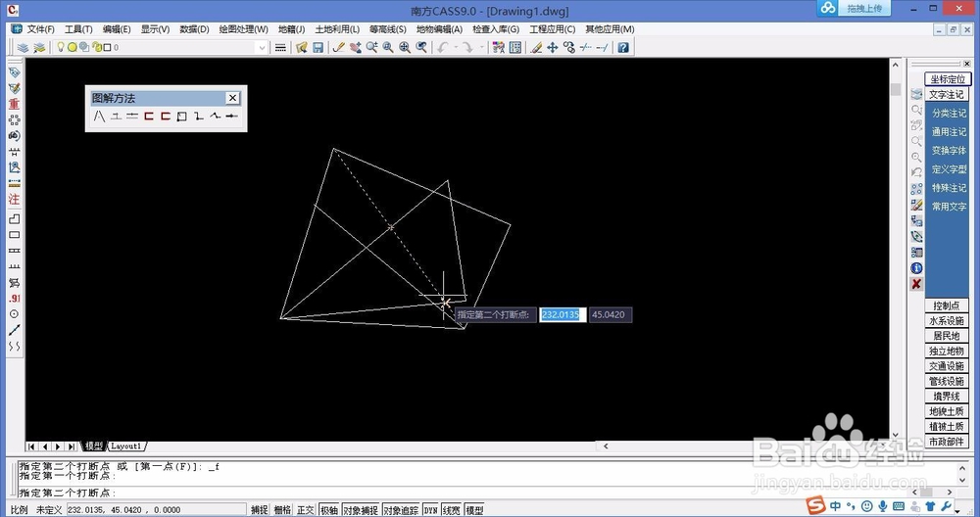Click the microphone icon in input bar
Image resolution: width=980 pixels, height=517 pixels.
[883, 506]
